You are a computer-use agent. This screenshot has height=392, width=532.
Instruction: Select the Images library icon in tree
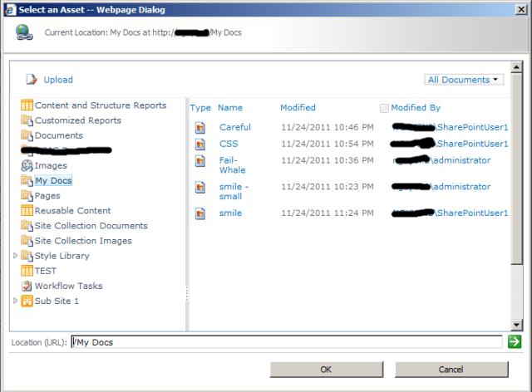[27, 165]
